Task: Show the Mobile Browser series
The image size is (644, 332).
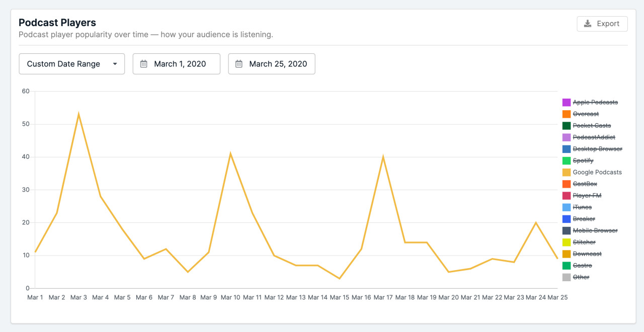Action: click(595, 231)
